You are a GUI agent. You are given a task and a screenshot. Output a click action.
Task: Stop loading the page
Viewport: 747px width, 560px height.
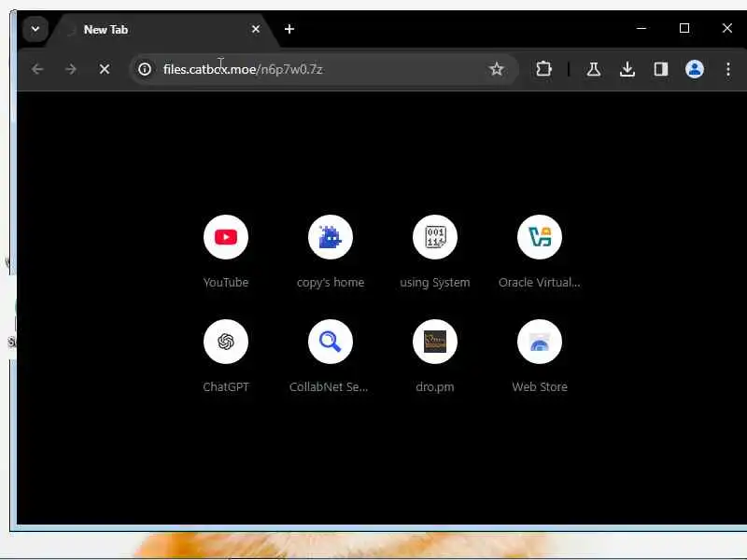(x=105, y=69)
